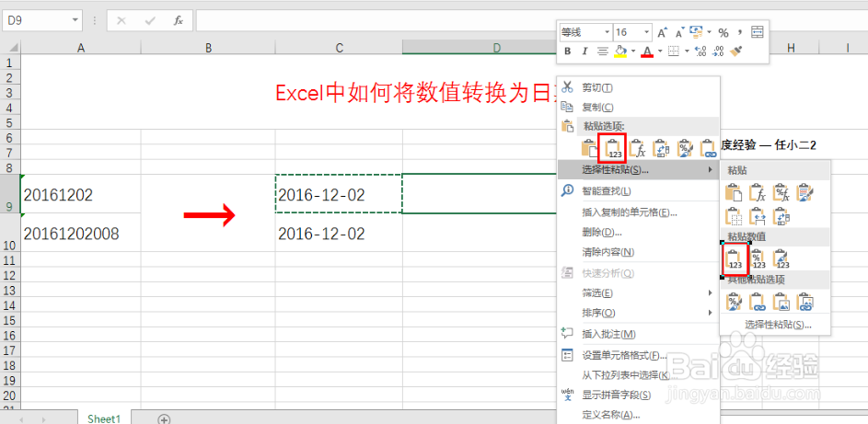
Task: Select cell containing 20161202008
Action: click(x=81, y=234)
